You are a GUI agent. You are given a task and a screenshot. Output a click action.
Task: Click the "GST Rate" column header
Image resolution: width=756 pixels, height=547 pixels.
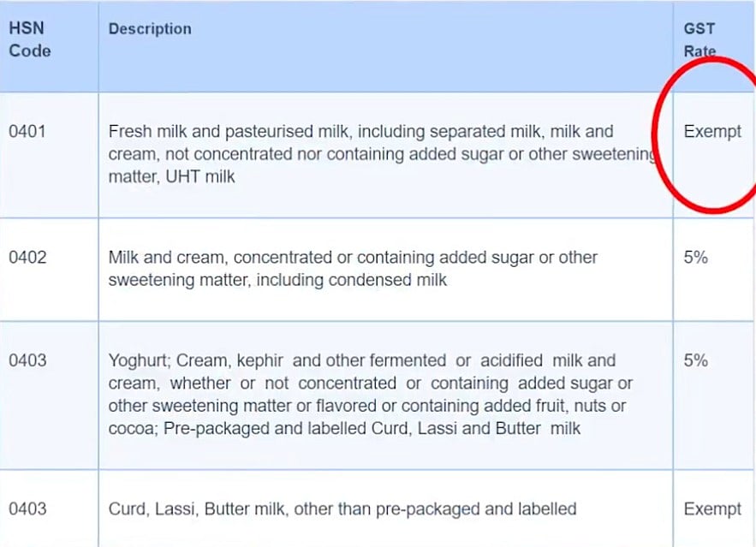tap(699, 39)
